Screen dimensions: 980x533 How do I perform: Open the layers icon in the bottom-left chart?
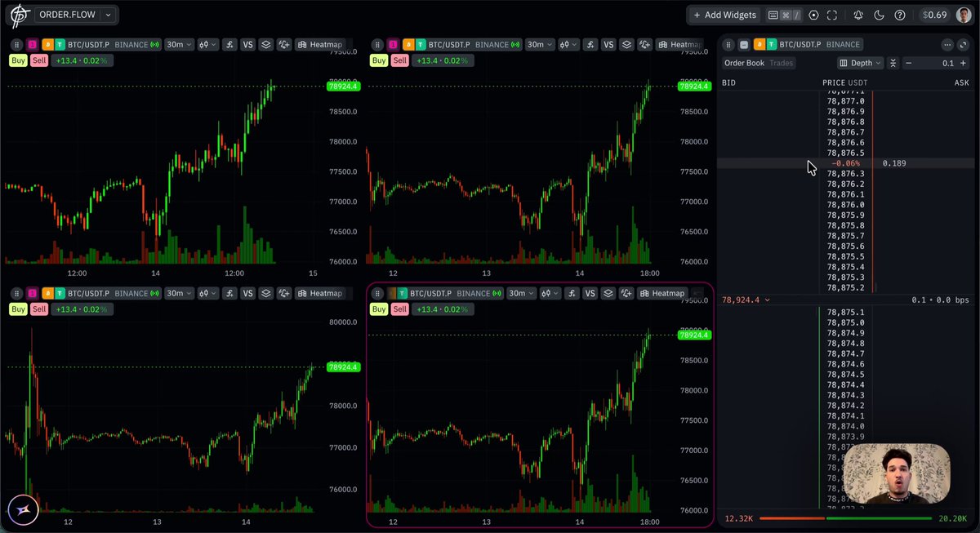(x=265, y=293)
